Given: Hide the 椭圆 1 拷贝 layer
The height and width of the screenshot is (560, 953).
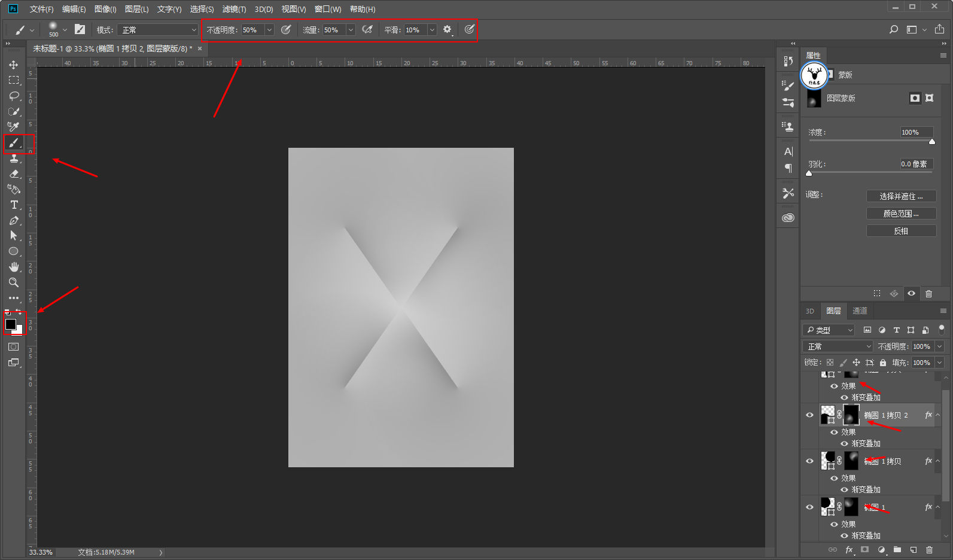Looking at the screenshot, I should (x=810, y=461).
